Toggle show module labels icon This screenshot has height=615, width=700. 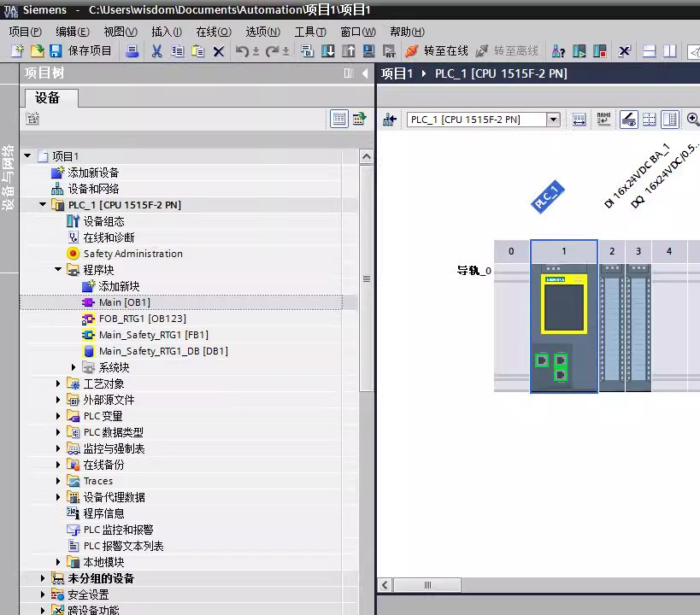[x=603, y=120]
